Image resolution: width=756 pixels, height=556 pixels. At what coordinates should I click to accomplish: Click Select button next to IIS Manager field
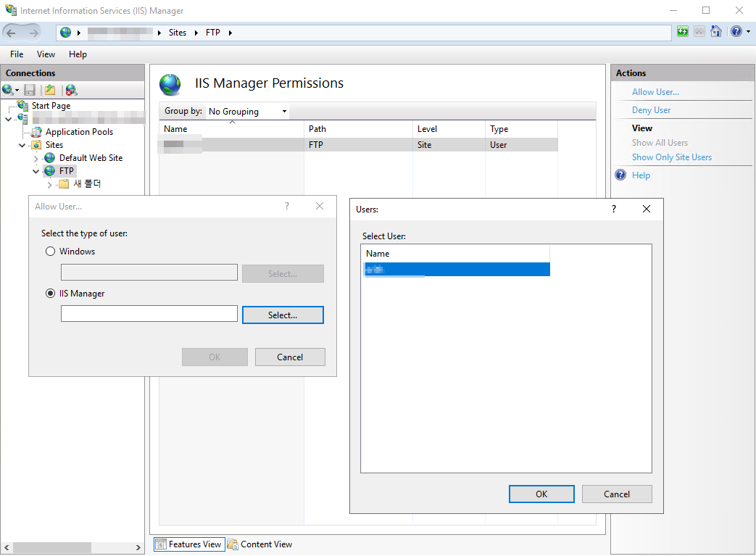coord(283,315)
